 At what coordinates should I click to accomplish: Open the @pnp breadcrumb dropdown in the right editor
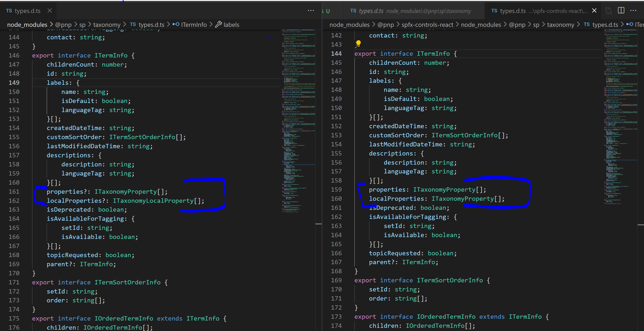(386, 25)
